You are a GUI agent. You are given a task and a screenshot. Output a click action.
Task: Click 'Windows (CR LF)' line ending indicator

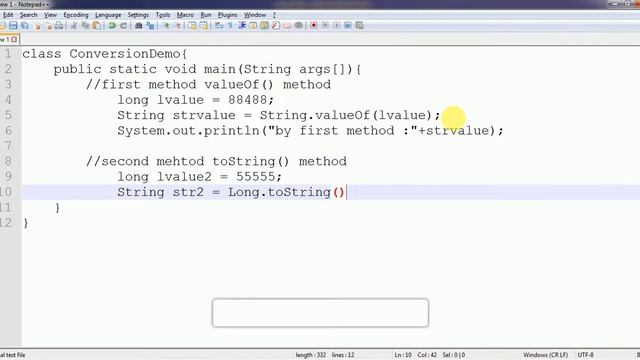[545, 355]
